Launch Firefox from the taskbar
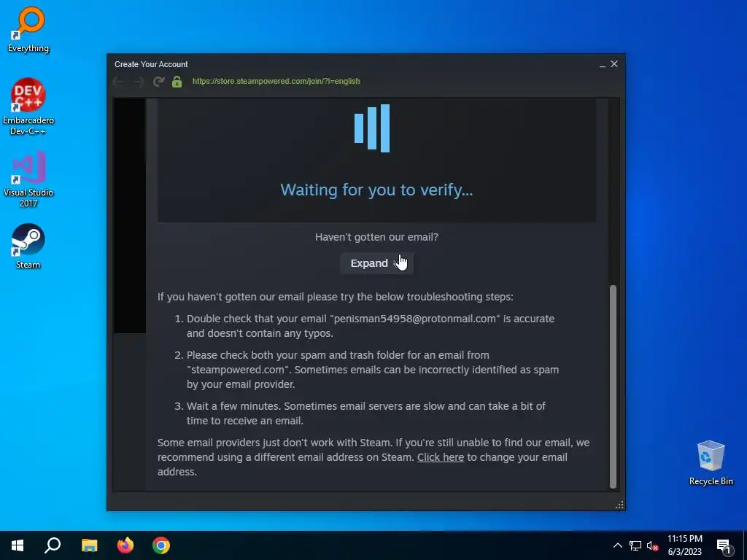 [125, 545]
